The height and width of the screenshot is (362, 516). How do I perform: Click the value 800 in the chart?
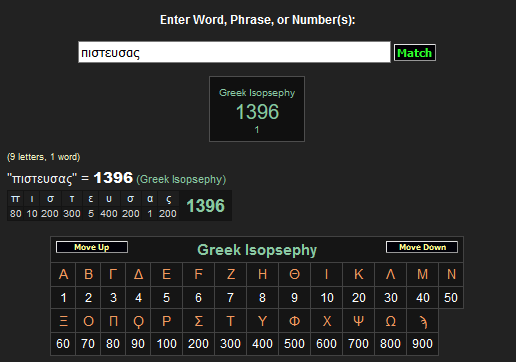coord(390,344)
